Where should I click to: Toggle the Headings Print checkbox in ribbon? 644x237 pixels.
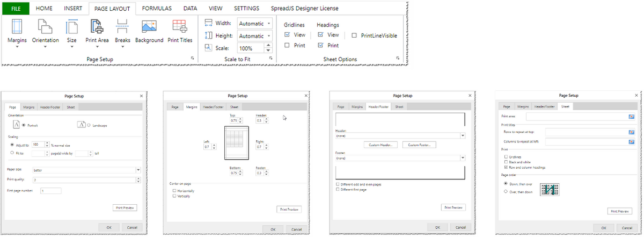320,45
